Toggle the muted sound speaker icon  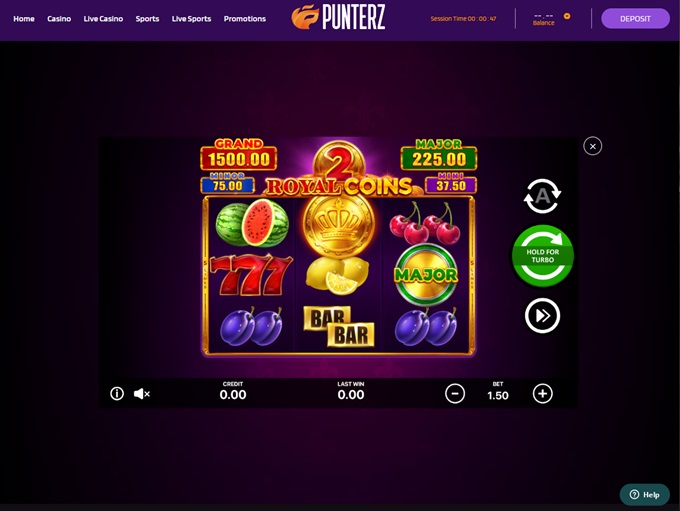[x=142, y=394]
